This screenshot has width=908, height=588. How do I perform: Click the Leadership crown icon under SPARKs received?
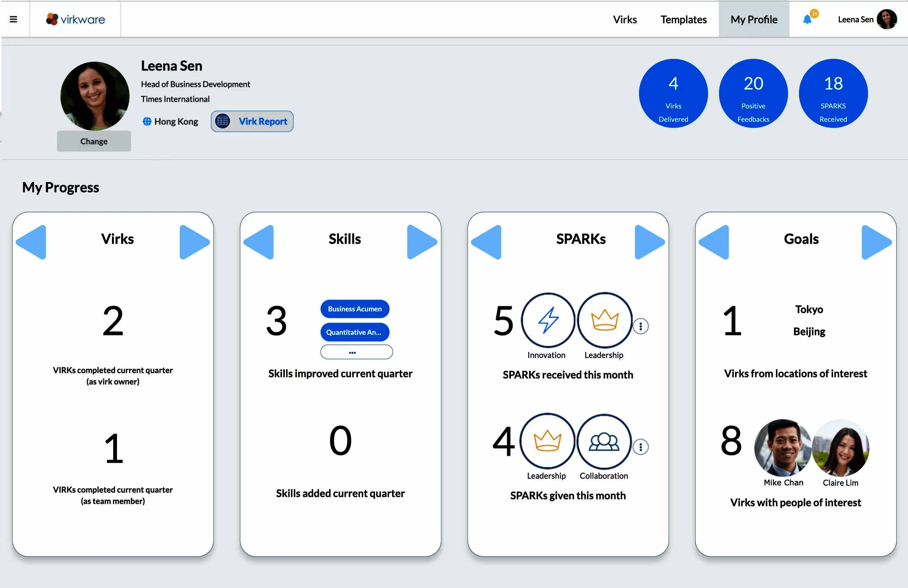(x=604, y=320)
